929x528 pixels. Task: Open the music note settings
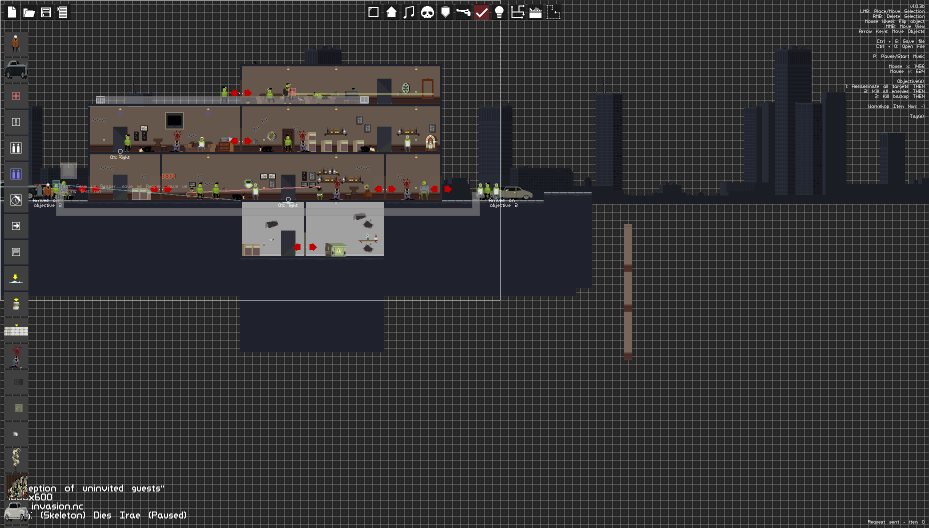pyautogui.click(x=409, y=12)
